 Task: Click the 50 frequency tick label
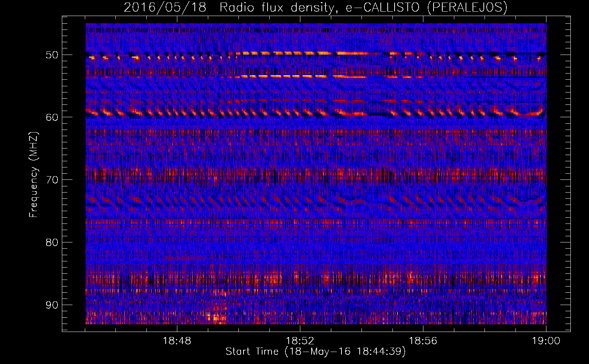(52, 55)
